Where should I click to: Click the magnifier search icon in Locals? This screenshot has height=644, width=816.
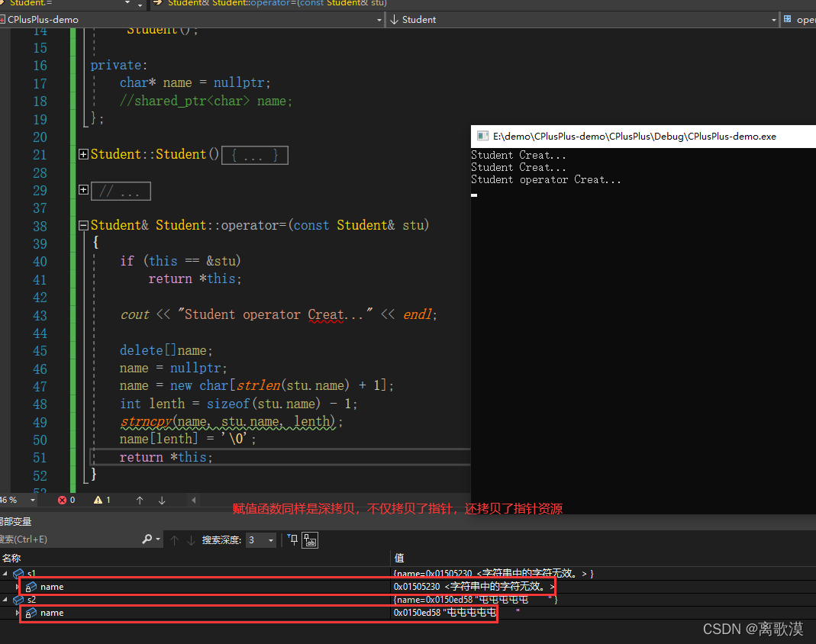pos(147,539)
